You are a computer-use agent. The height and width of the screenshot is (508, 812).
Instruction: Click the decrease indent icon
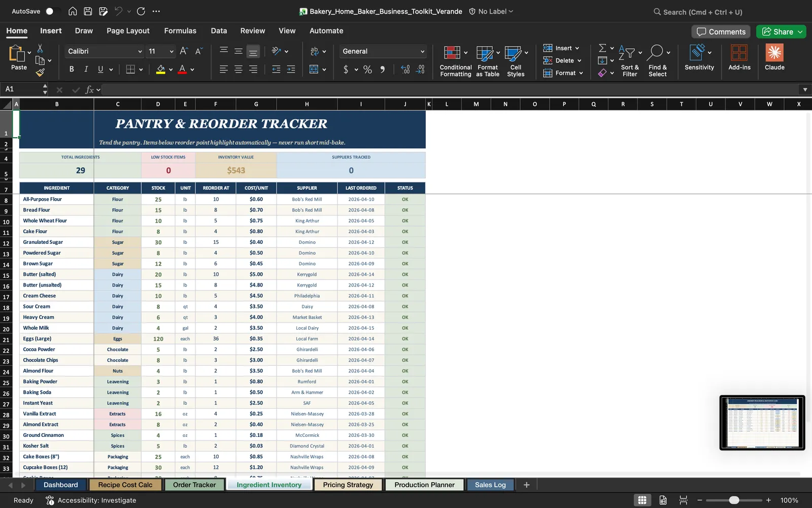[276, 69]
